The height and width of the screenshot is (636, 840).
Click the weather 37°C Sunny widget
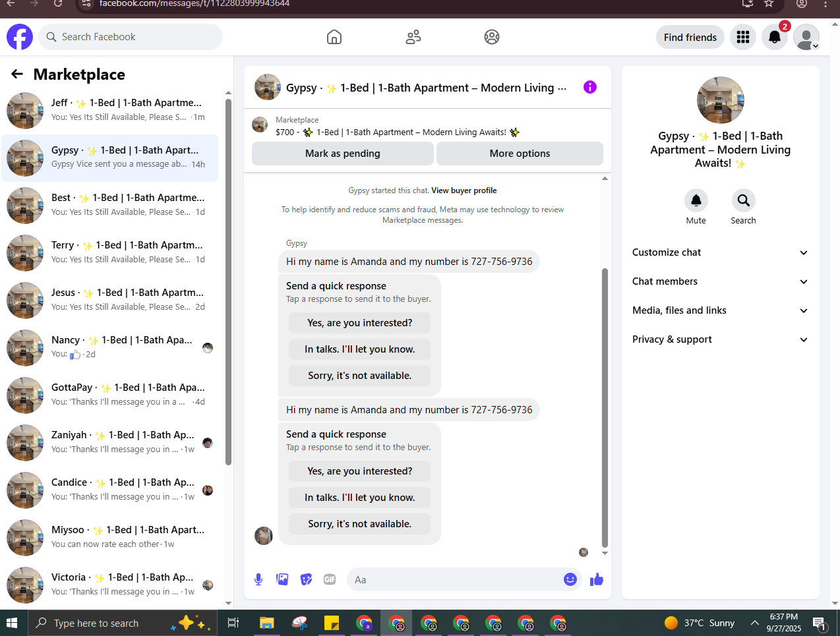pyautogui.click(x=700, y=623)
